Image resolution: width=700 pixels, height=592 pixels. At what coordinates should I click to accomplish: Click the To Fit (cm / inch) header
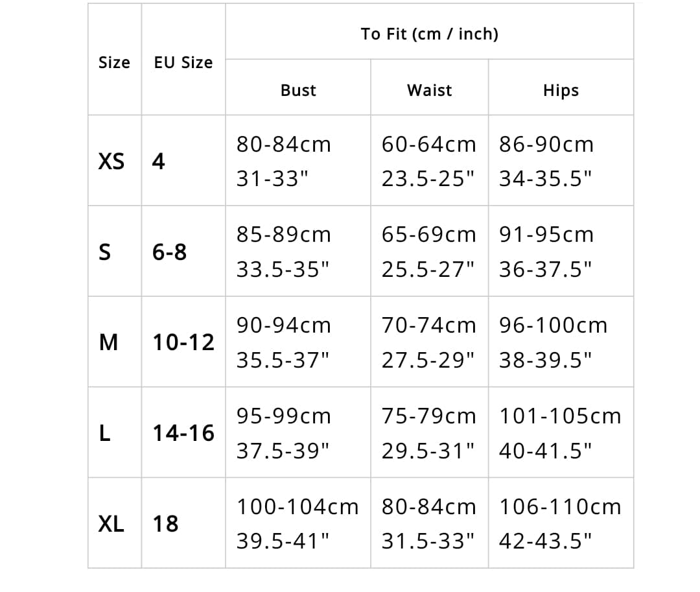429,34
